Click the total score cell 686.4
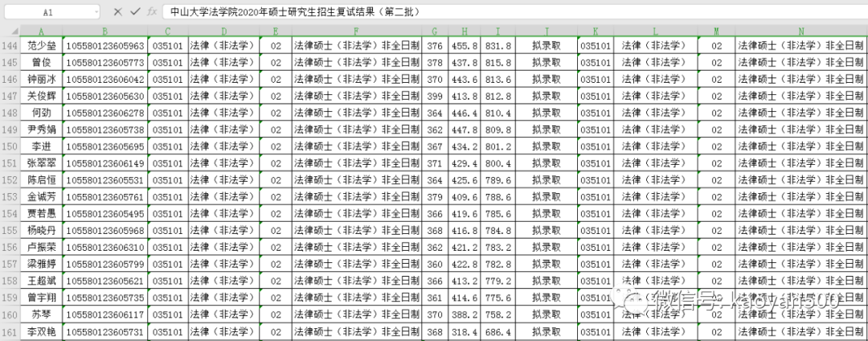The height and width of the screenshot is (341, 868). coord(497,331)
